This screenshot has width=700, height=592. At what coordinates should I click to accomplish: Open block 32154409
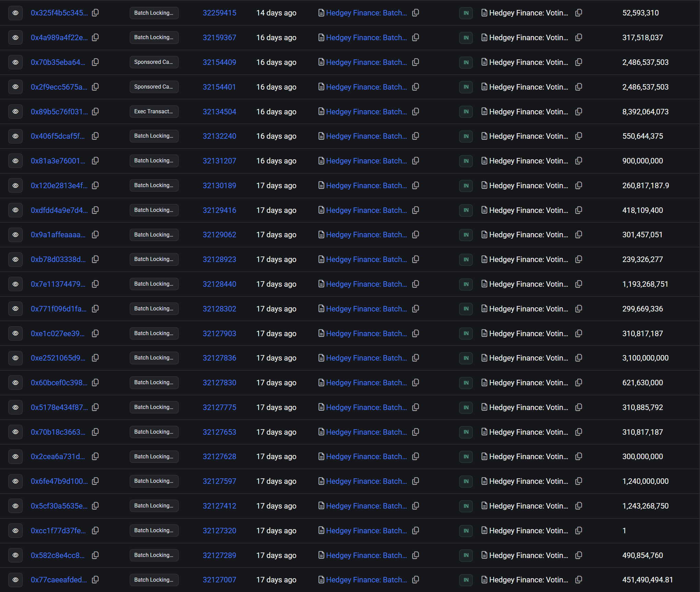220,62
